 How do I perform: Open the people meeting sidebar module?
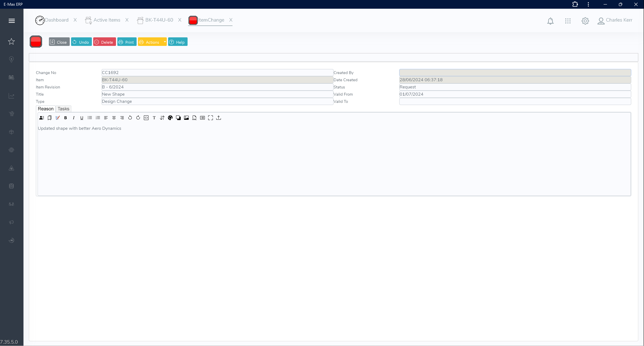pyautogui.click(x=12, y=204)
